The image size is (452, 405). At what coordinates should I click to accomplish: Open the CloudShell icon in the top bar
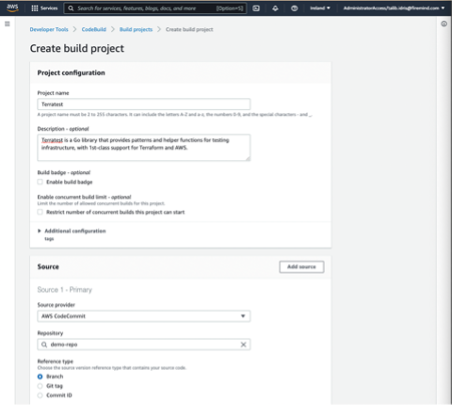[256, 8]
